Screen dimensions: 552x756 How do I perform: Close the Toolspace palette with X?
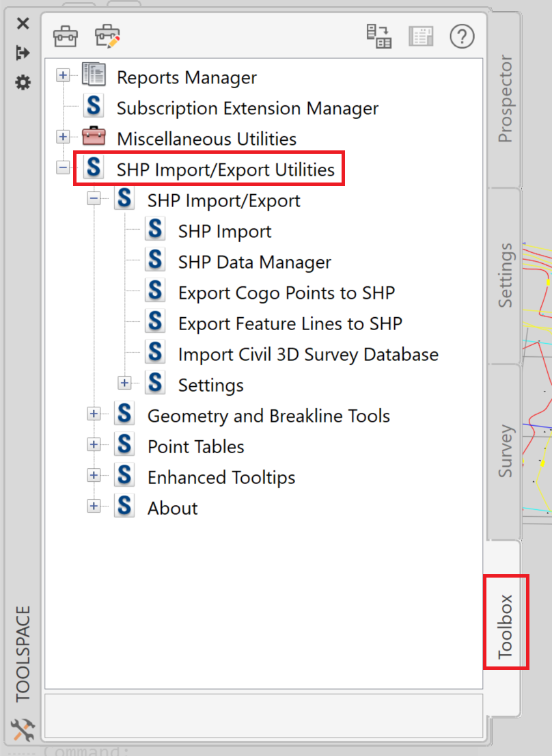point(23,23)
